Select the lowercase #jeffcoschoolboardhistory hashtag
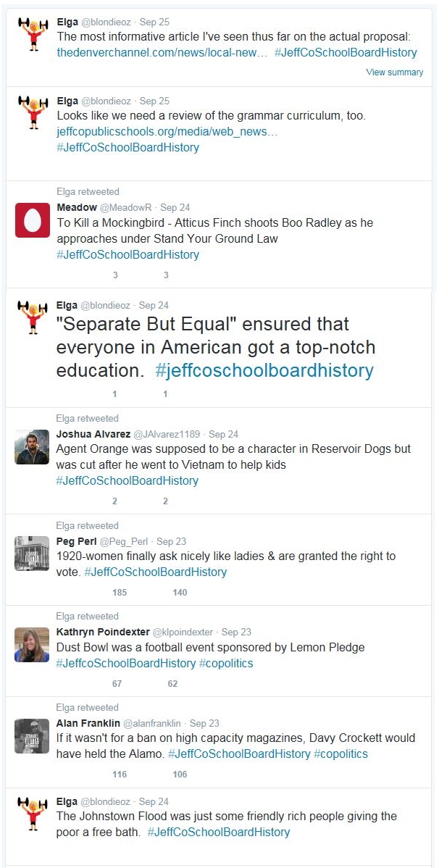Screen dimensions: 439x868 pos(264,370)
